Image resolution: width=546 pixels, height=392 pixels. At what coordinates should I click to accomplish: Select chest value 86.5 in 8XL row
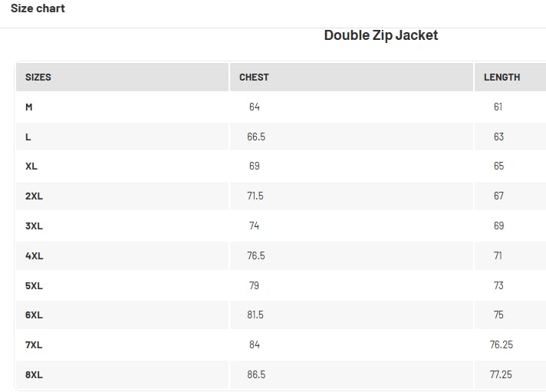[x=256, y=375]
